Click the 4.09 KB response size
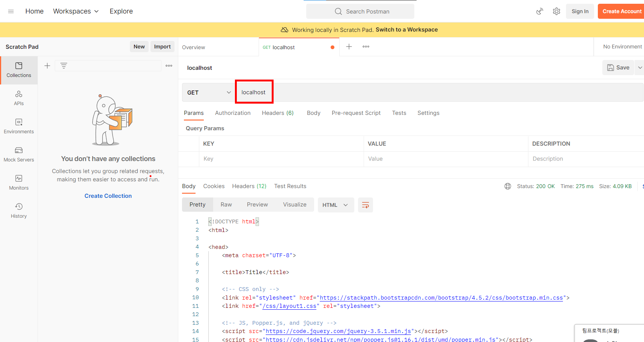 622,186
